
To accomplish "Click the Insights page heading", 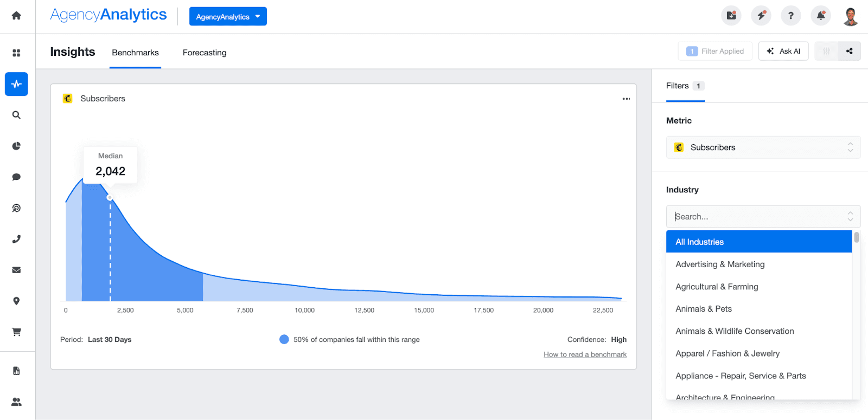I will coord(73,51).
